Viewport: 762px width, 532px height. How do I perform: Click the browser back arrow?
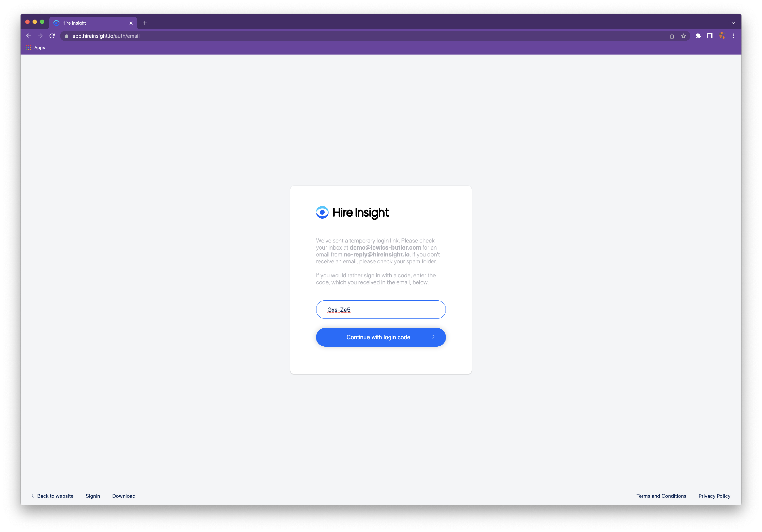tap(28, 36)
